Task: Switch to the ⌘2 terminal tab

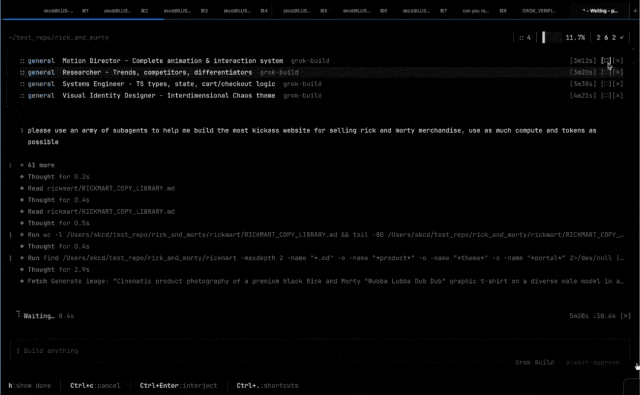Action: tap(126, 11)
